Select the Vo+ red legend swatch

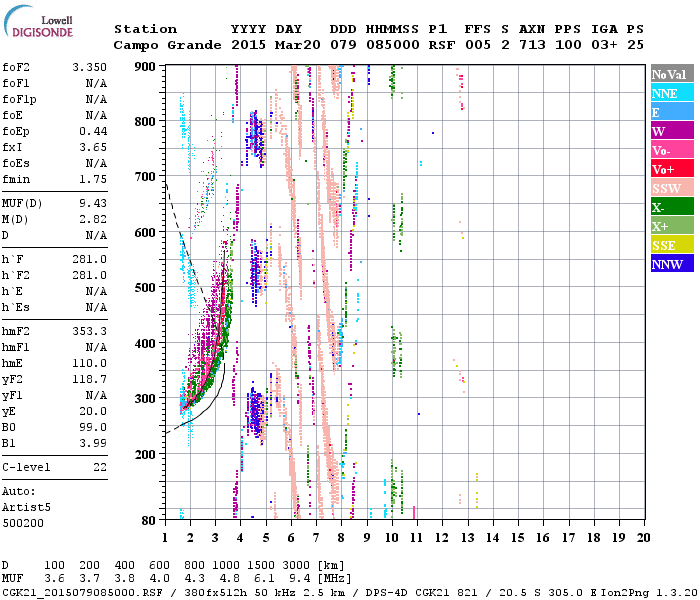tap(672, 169)
